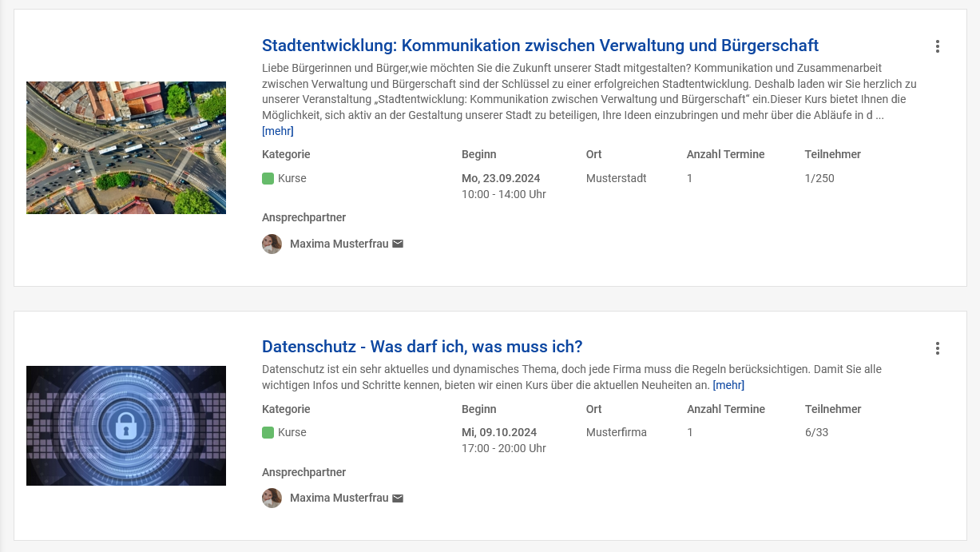The height and width of the screenshot is (552, 980).
Task: Click the date 'Mi, 09.10.2024'
Action: (499, 432)
